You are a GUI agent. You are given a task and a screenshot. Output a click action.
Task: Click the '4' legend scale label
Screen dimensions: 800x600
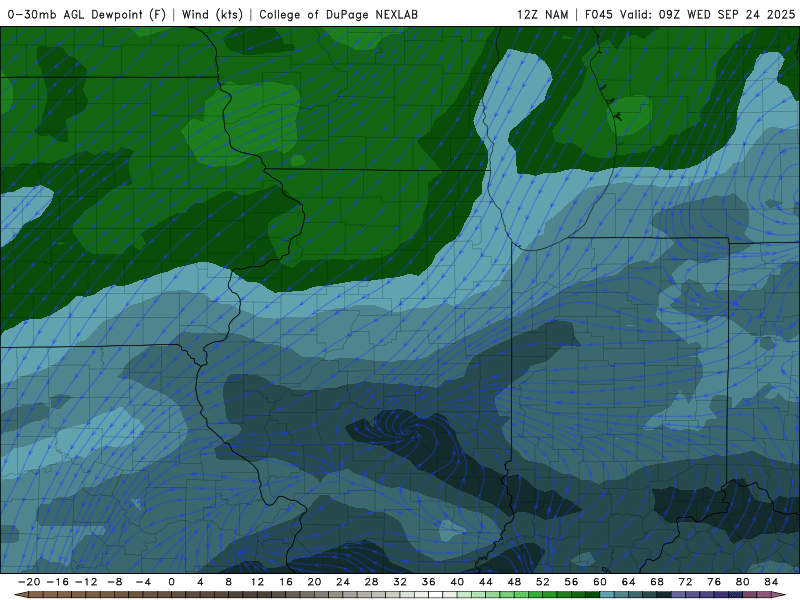coord(200,582)
